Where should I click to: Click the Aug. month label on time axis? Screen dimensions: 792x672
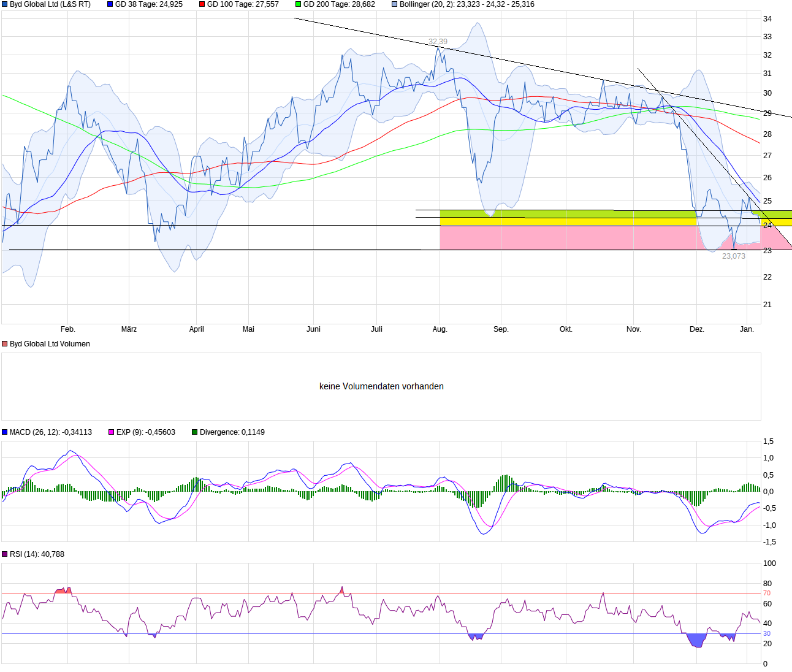[440, 329]
